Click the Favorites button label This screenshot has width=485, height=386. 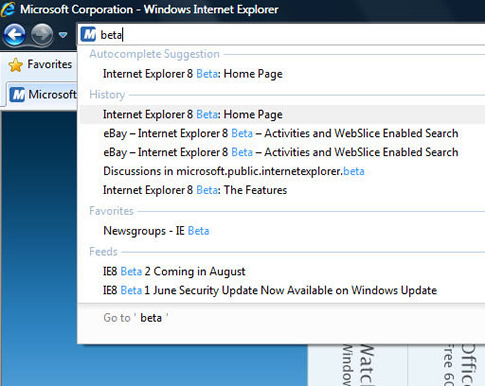[50, 64]
